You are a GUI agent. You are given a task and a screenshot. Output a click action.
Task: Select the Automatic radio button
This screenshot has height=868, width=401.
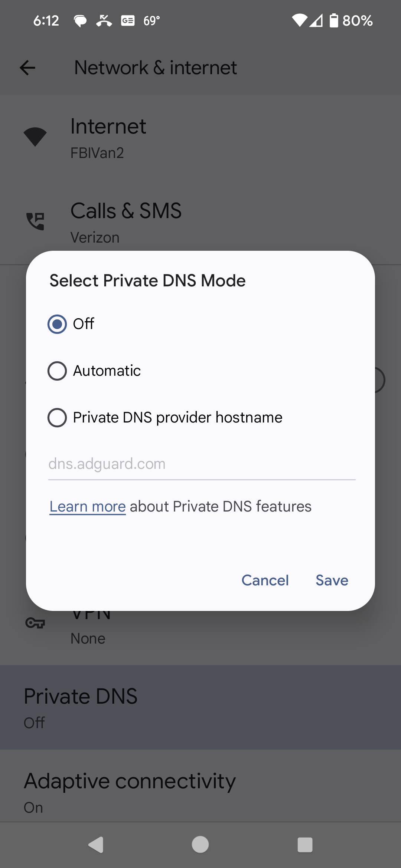pos(57,371)
